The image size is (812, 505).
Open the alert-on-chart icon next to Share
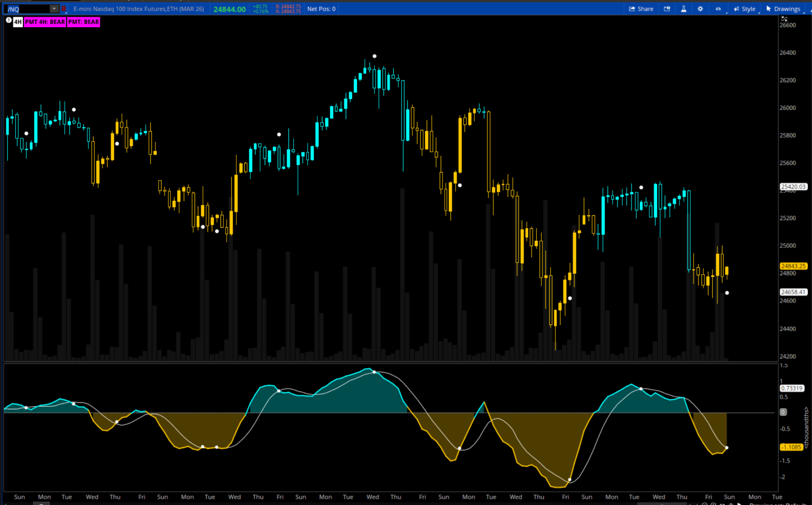click(667, 9)
